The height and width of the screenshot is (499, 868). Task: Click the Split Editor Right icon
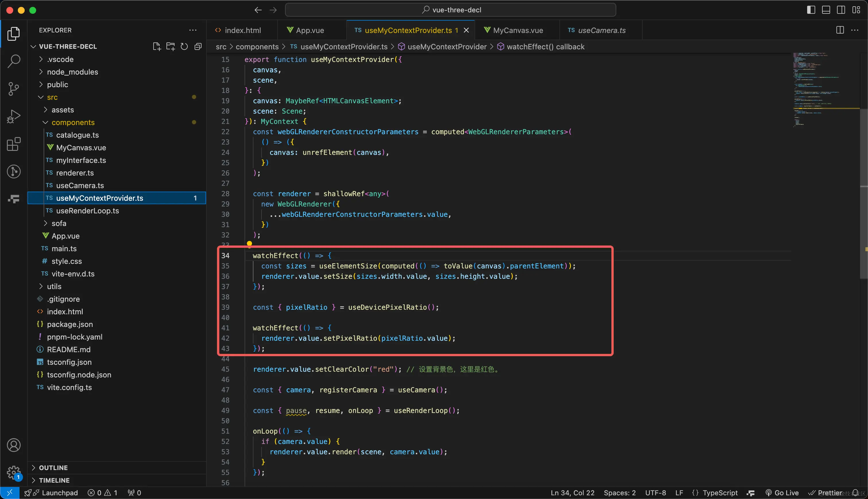840,30
